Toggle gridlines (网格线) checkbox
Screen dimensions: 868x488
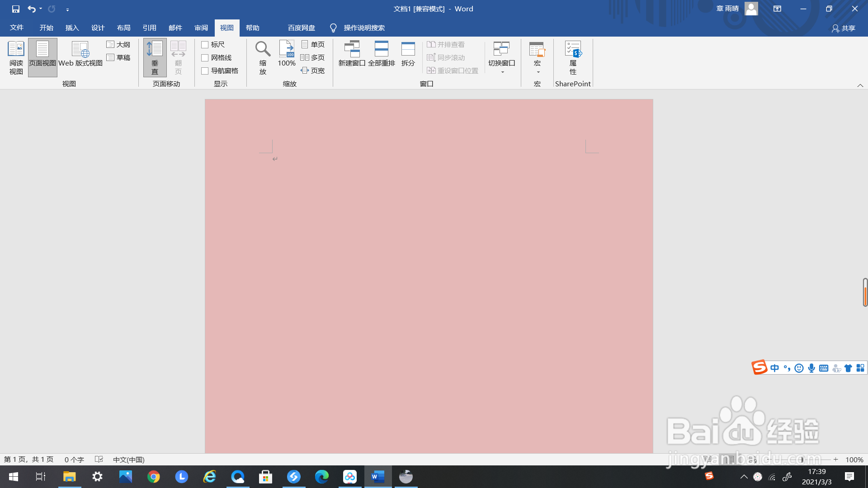[x=205, y=58]
